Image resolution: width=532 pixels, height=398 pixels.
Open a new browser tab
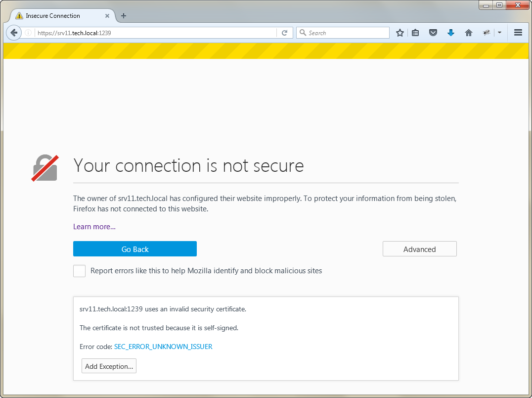click(x=123, y=15)
